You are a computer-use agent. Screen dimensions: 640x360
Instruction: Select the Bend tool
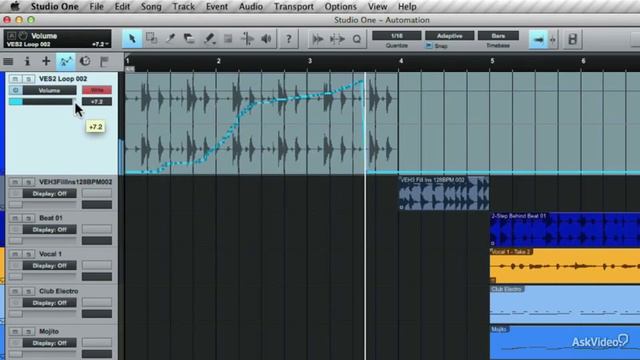coord(247,39)
